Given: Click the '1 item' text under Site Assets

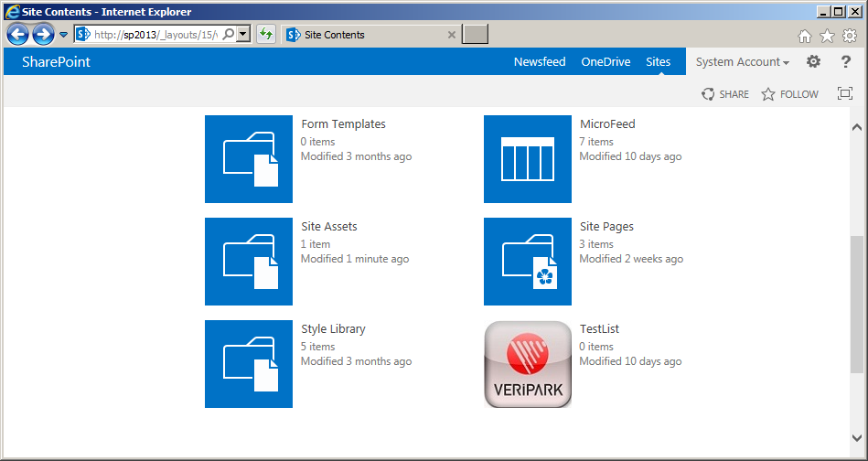Looking at the screenshot, I should 315,244.
